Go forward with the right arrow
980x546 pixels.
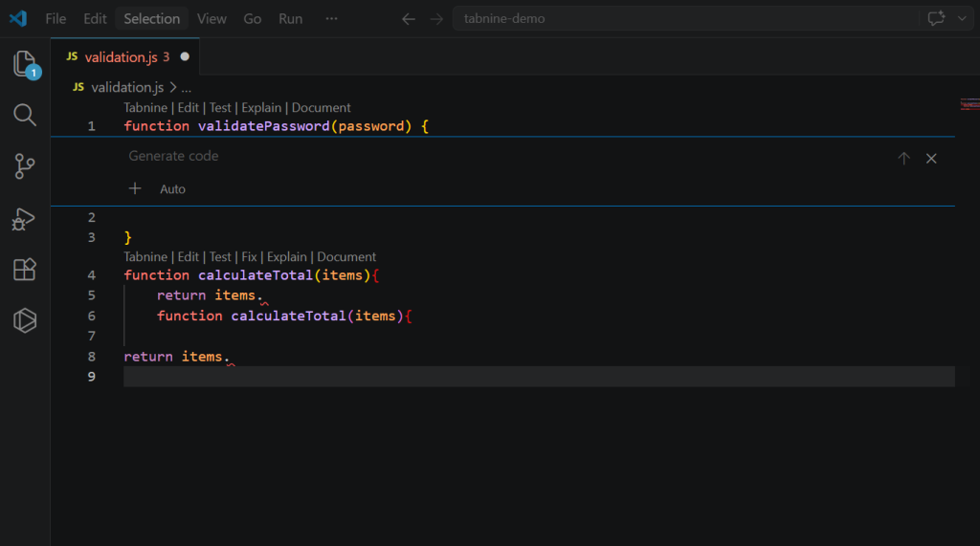(436, 19)
